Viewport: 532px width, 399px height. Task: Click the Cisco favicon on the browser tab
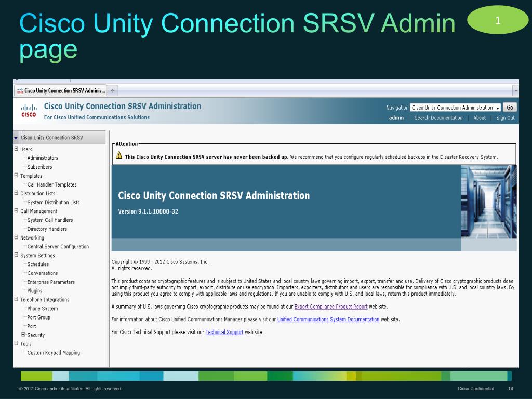point(20,90)
